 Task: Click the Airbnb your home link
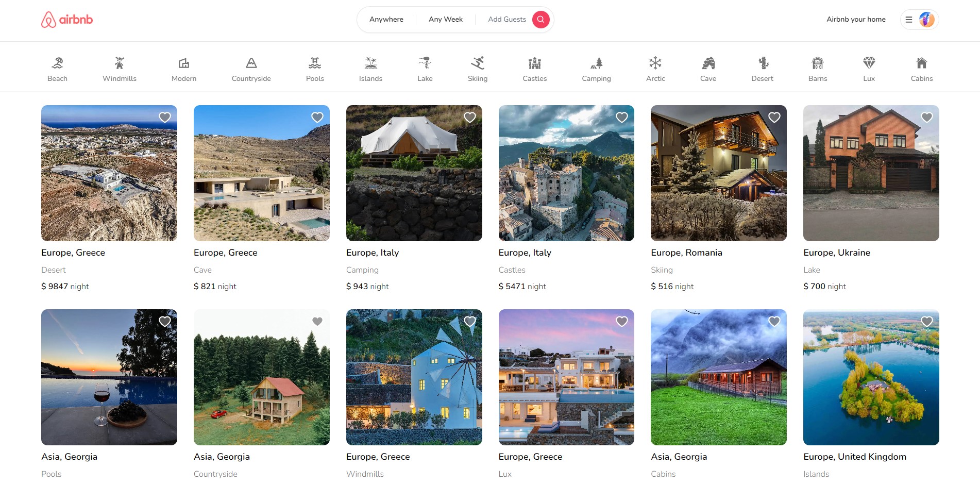(x=855, y=19)
